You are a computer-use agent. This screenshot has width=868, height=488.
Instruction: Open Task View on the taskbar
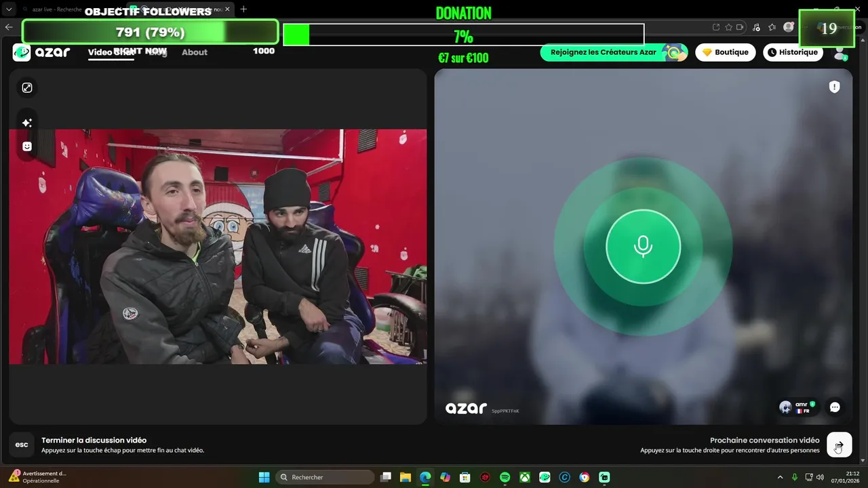(386, 477)
